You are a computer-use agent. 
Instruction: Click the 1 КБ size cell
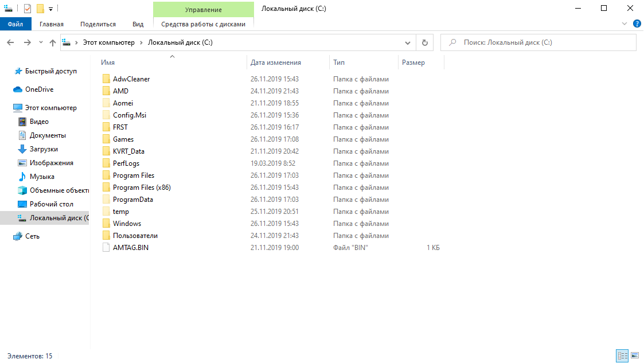tap(433, 248)
